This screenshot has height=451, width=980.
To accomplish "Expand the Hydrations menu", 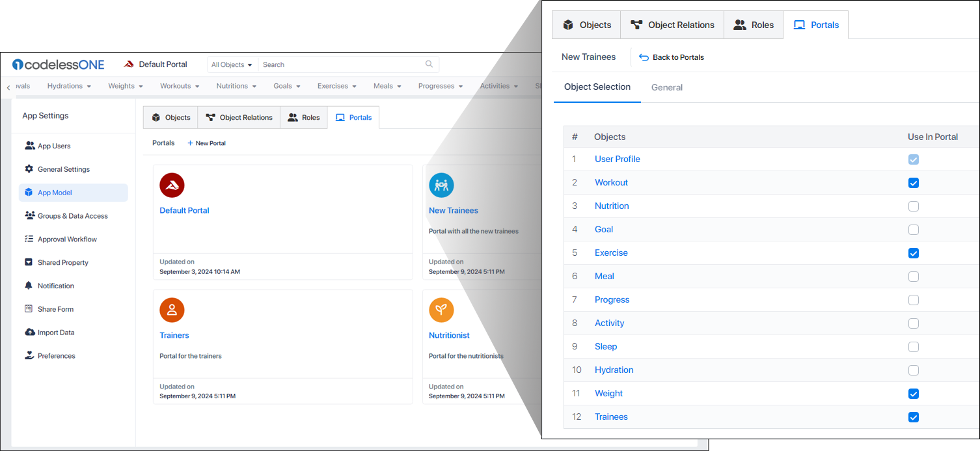I will (x=69, y=86).
